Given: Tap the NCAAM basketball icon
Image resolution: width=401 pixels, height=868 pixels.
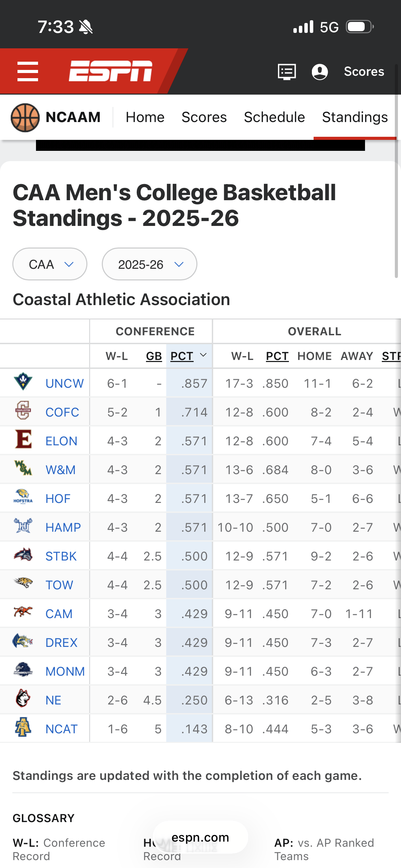Looking at the screenshot, I should click(25, 117).
